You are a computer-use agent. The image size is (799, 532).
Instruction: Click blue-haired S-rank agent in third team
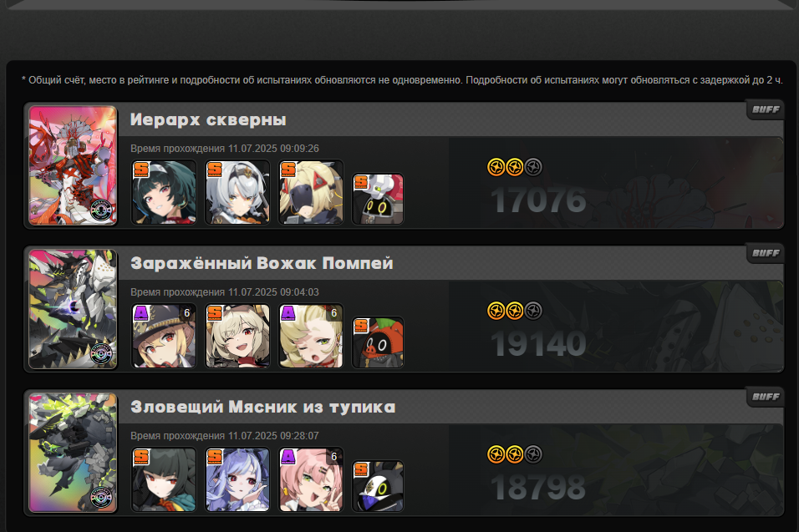[237, 479]
